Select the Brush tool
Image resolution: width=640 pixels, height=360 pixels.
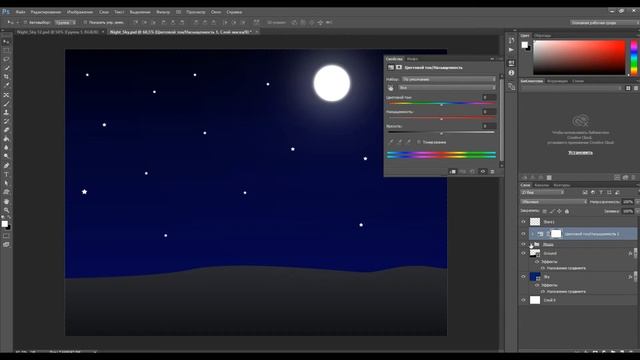[x=6, y=104]
